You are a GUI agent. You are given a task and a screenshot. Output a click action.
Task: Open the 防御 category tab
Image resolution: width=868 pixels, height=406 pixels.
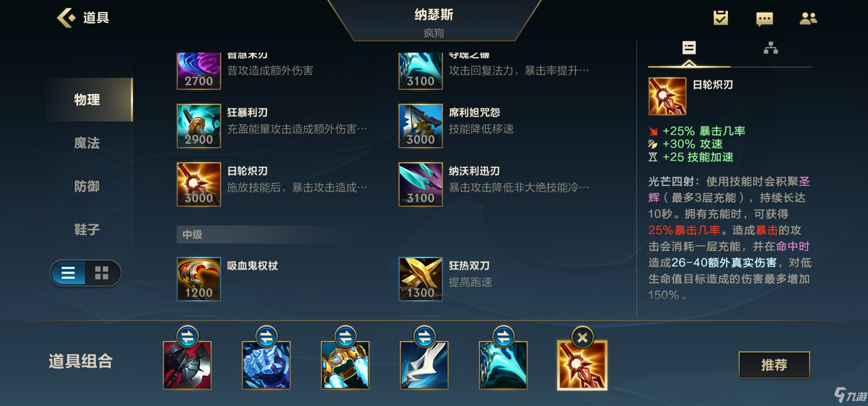(87, 186)
